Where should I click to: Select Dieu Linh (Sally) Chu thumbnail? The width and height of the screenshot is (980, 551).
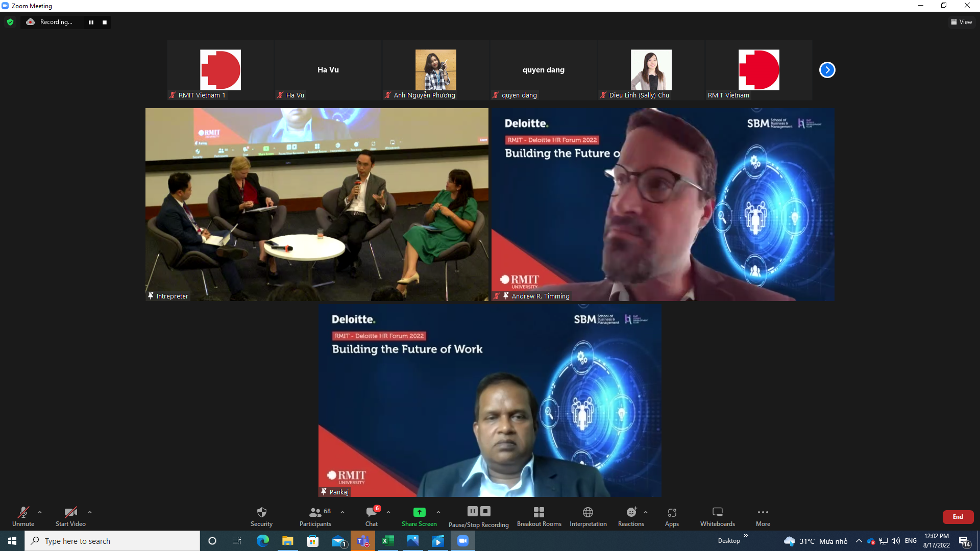[651, 70]
